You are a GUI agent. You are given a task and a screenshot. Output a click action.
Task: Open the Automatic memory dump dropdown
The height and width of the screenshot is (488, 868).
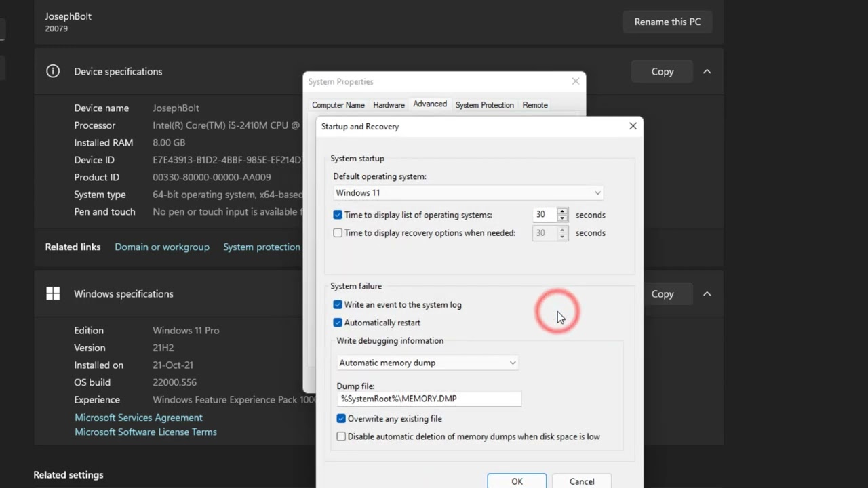[x=427, y=363]
